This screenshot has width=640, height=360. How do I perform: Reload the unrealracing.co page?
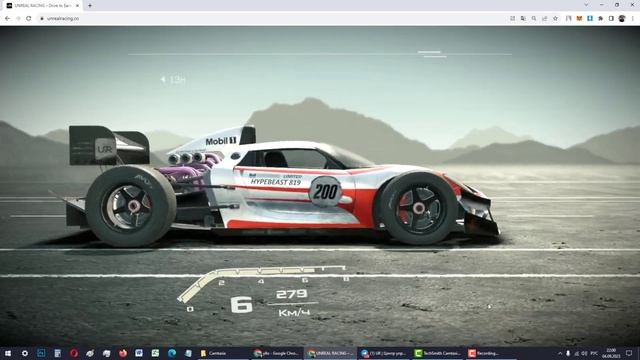click(x=29, y=18)
